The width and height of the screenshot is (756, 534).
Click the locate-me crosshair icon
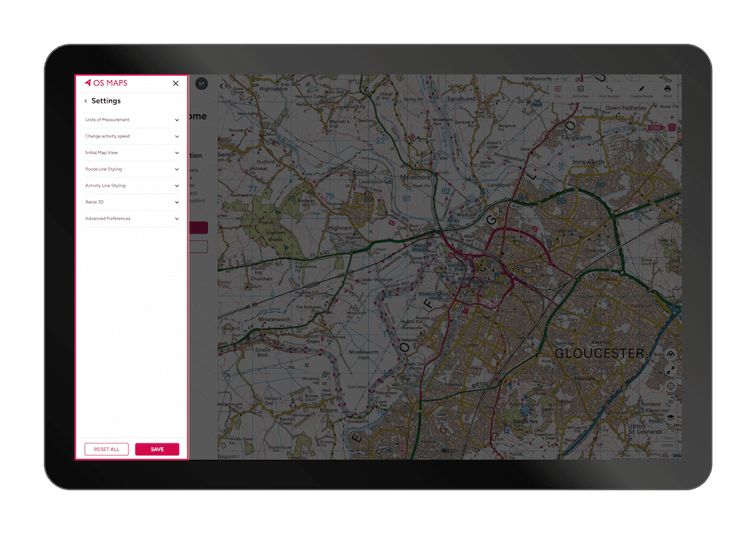tap(670, 386)
